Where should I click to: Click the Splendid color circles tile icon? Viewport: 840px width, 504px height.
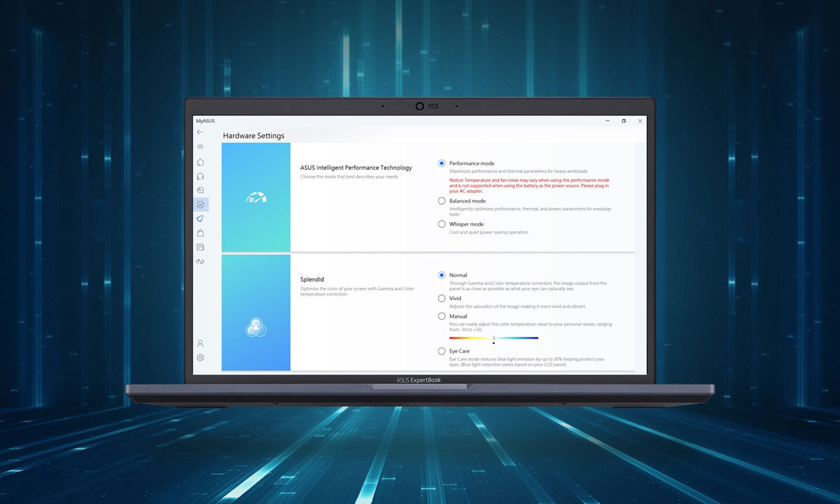(x=256, y=328)
